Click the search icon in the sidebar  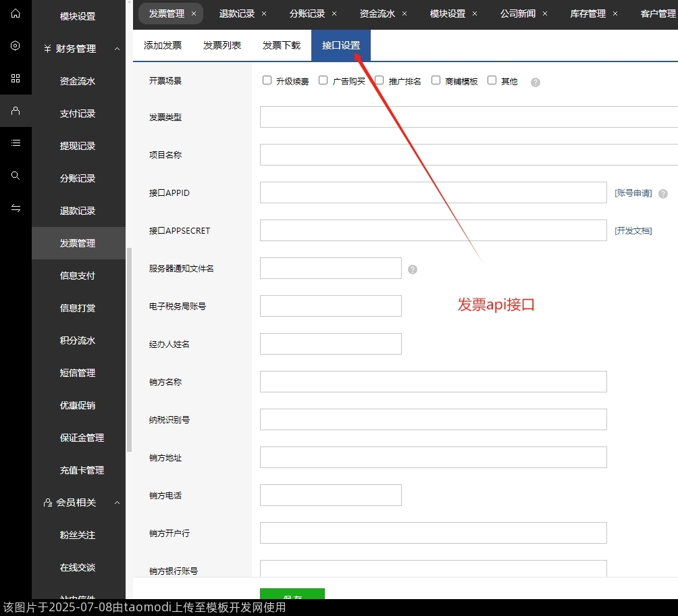coord(16,175)
